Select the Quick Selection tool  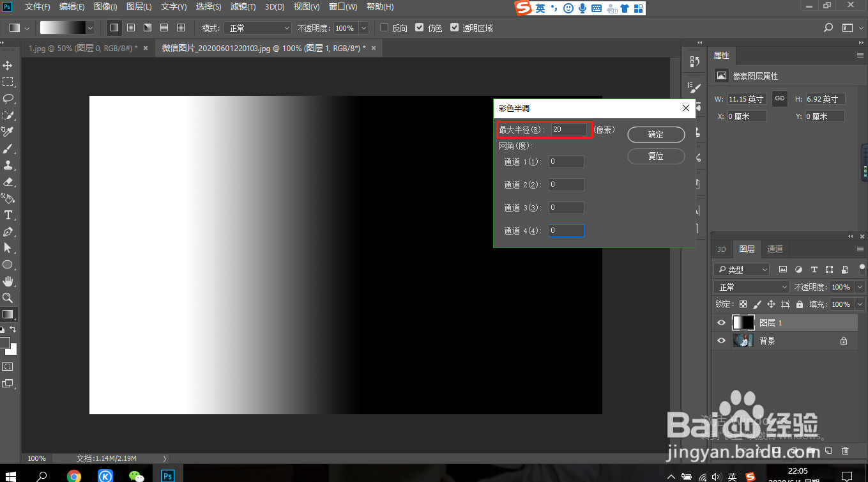coord(8,115)
